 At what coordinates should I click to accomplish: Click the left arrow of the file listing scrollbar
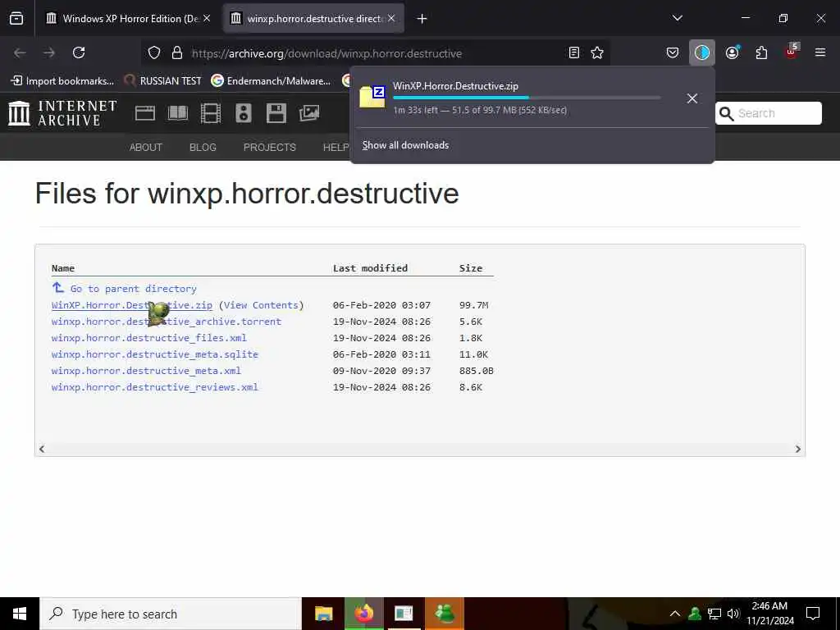coord(42,449)
